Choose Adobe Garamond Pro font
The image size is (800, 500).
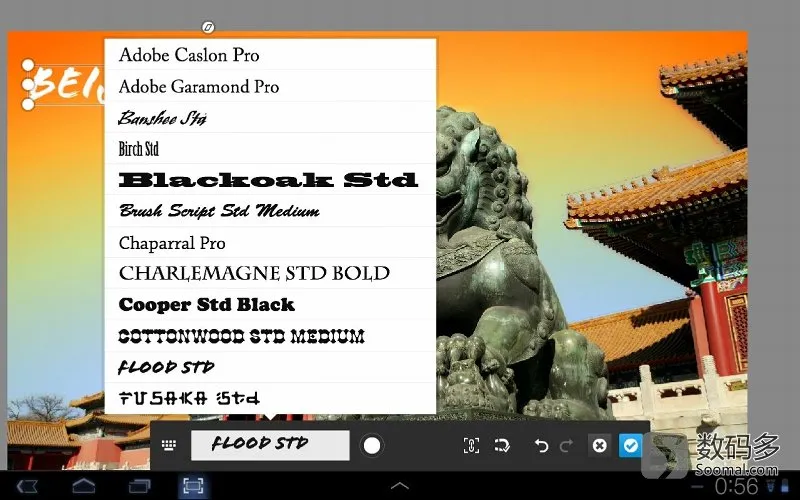pyautogui.click(x=270, y=86)
